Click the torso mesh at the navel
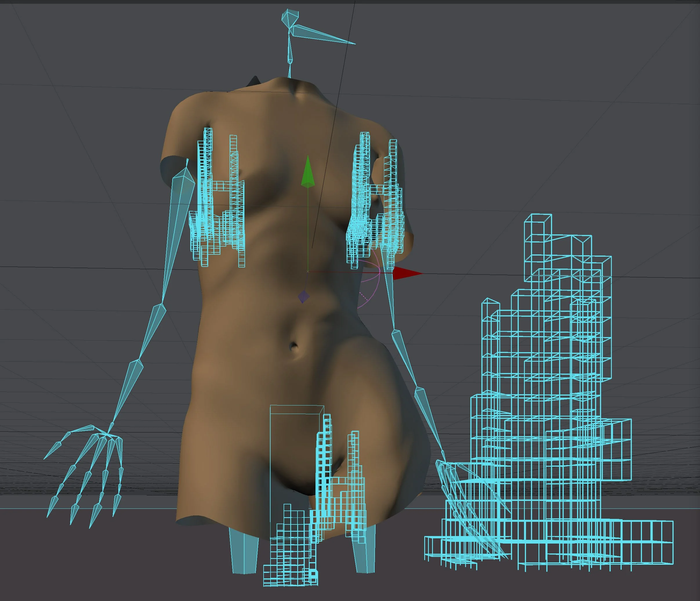Viewport: 700px width, 601px height. pos(293,346)
